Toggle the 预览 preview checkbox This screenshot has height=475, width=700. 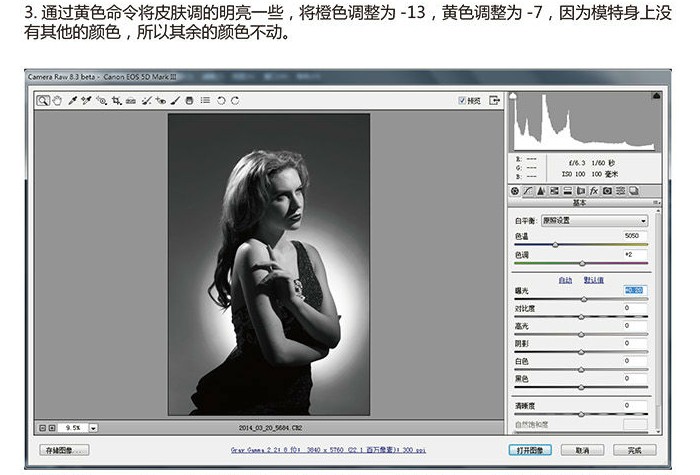coord(462,100)
